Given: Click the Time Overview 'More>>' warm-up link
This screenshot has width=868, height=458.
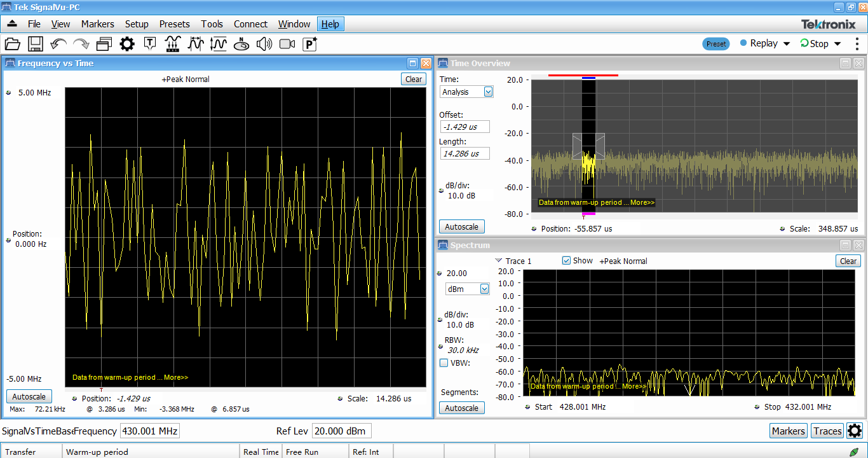Looking at the screenshot, I should pos(642,202).
